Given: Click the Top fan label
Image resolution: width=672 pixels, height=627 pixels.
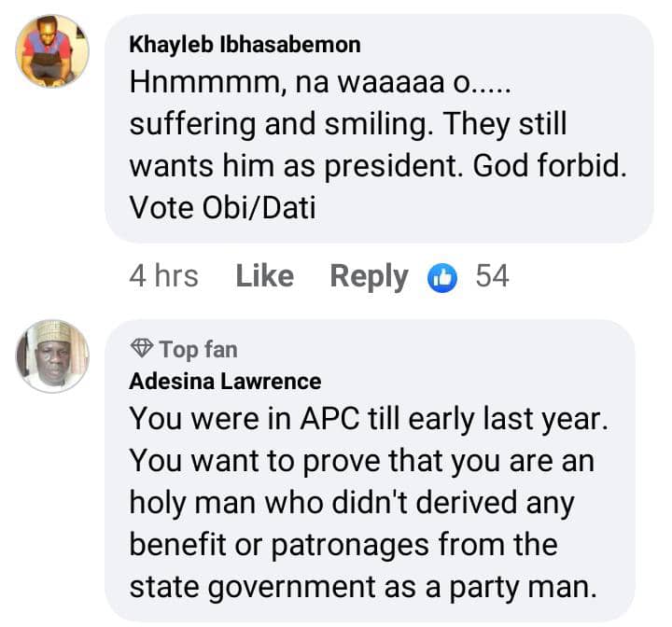Looking at the screenshot, I should [x=198, y=350].
